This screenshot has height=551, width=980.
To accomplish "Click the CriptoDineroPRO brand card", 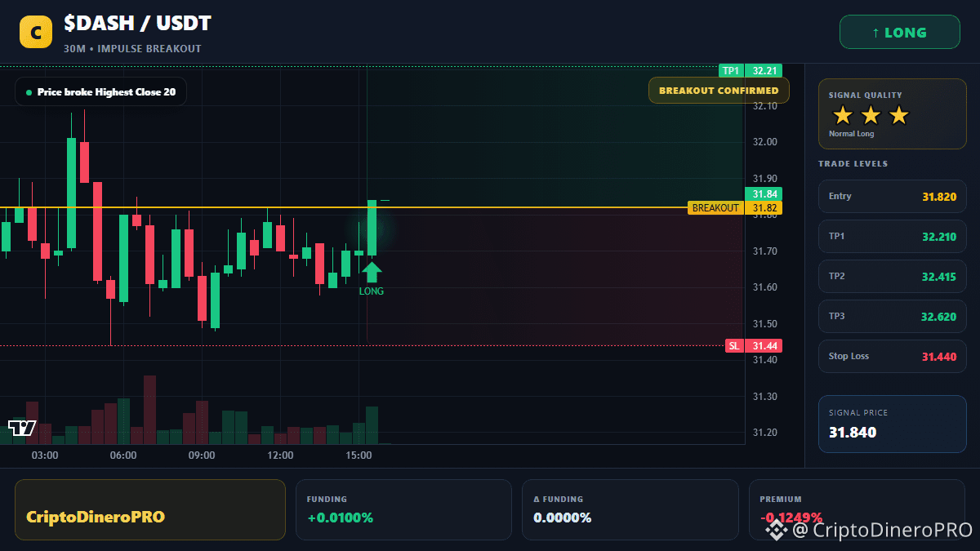I will click(150, 509).
